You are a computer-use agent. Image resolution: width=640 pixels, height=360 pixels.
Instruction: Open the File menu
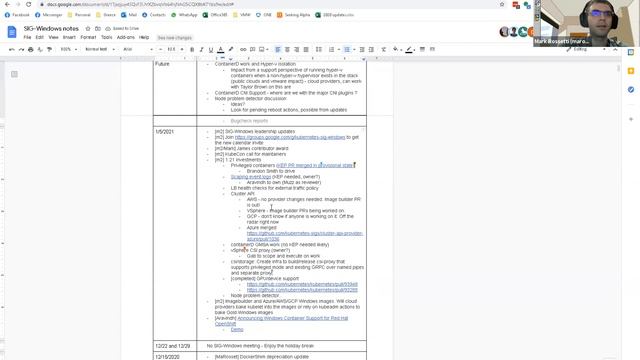(x=27, y=38)
